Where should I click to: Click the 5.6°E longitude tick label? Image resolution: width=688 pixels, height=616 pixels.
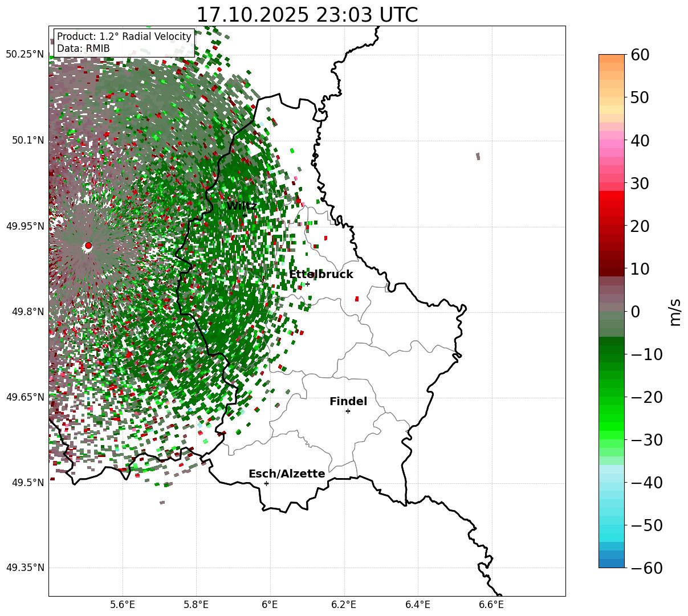(x=123, y=605)
